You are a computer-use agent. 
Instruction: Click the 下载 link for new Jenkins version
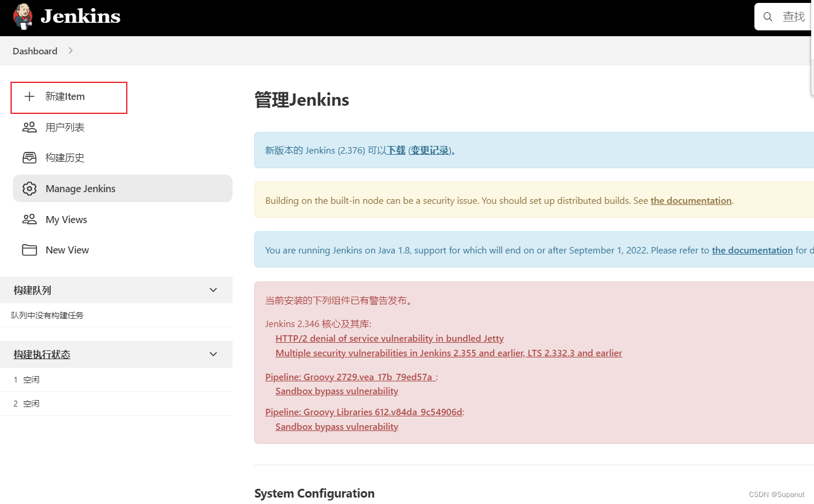pyautogui.click(x=396, y=150)
